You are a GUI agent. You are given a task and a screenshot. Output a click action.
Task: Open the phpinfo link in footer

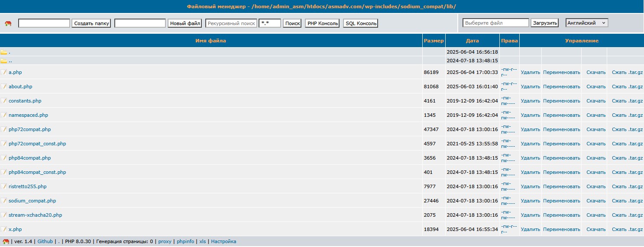point(185,241)
